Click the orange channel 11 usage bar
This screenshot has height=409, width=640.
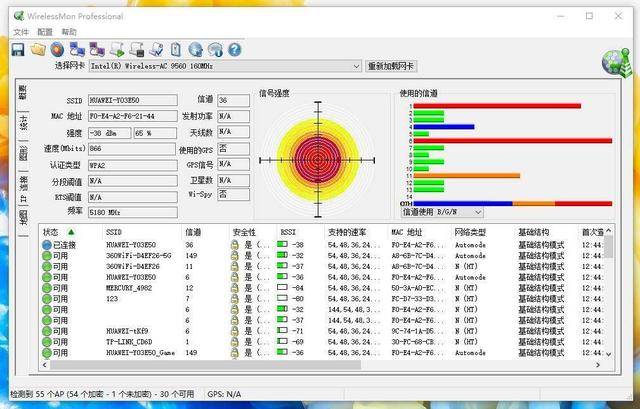coord(467,176)
